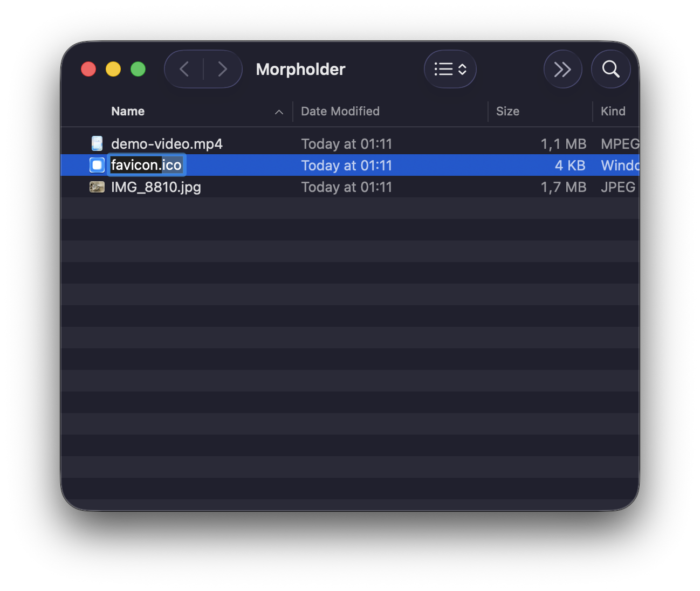This screenshot has width=700, height=591.
Task: Click the Morpholder window title
Action: (300, 69)
